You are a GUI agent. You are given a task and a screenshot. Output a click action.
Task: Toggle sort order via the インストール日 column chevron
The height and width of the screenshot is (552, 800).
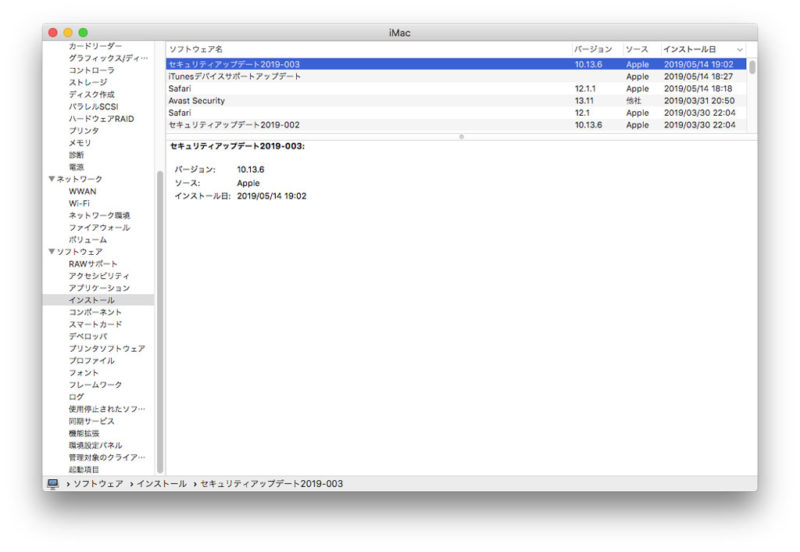740,49
